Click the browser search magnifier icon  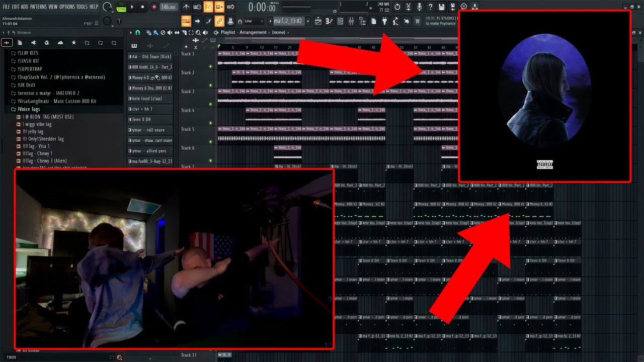point(119,357)
